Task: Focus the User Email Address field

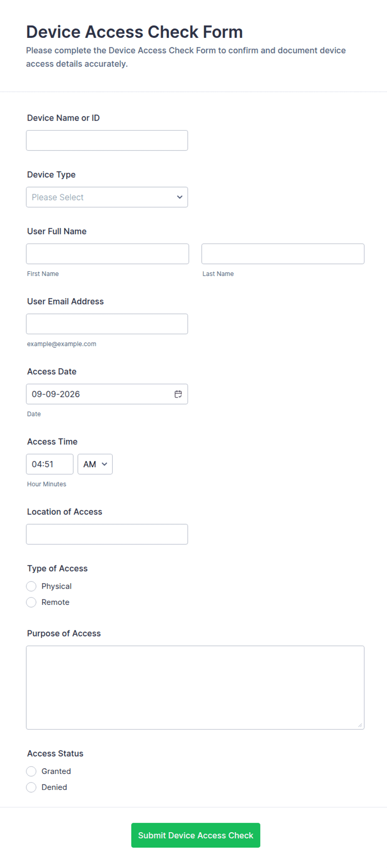Action: [107, 324]
